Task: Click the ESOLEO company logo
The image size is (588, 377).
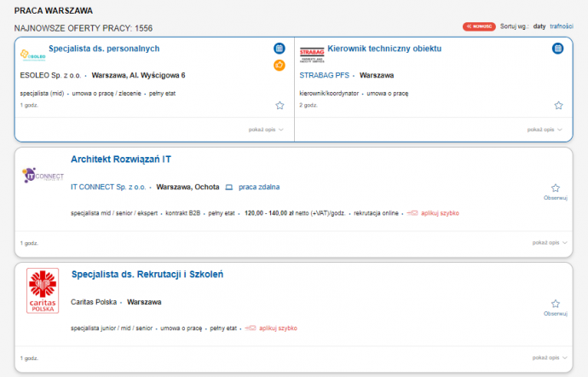Action: 32,54
